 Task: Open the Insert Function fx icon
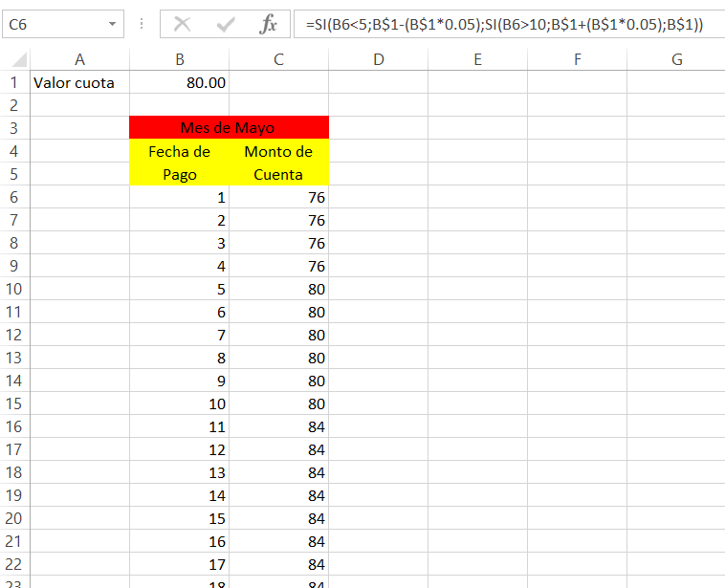[268, 24]
